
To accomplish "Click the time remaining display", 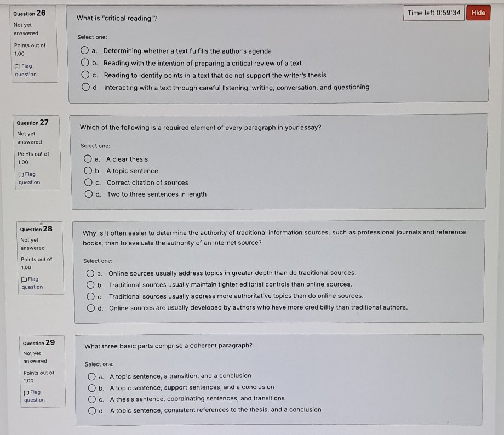I will click(x=432, y=13).
